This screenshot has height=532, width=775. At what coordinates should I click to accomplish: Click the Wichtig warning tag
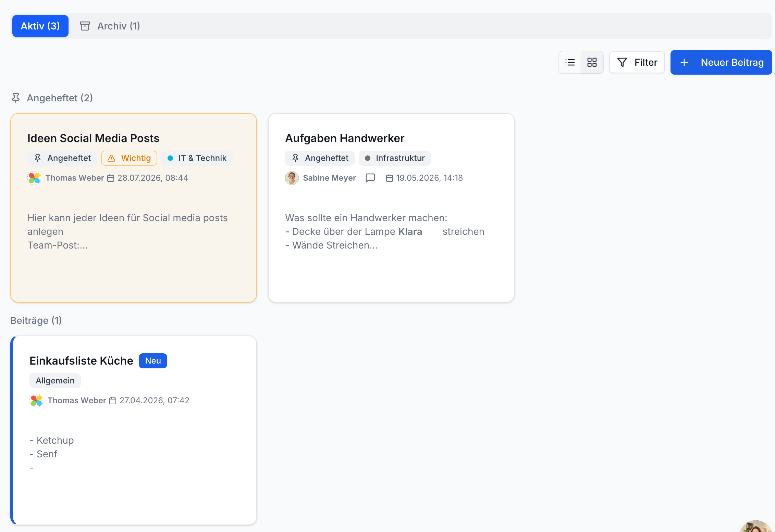(x=129, y=158)
